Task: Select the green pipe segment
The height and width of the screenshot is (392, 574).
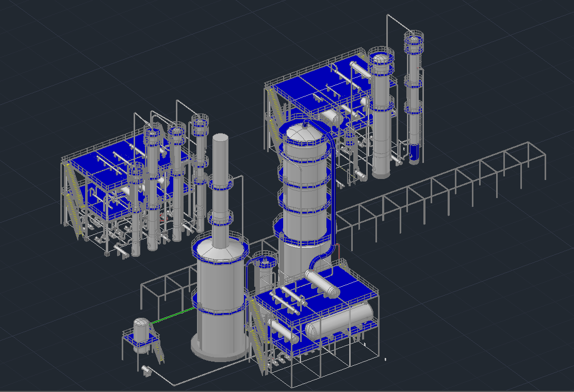Action: pos(172,315)
